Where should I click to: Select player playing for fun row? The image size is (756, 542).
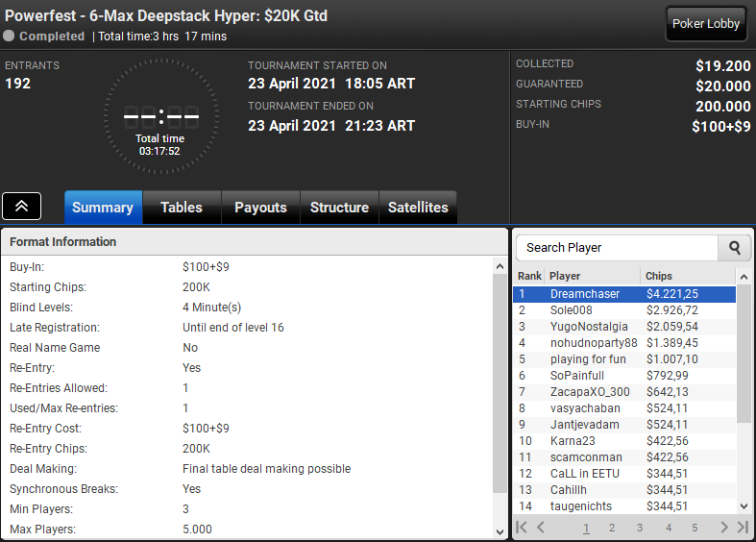click(x=624, y=359)
